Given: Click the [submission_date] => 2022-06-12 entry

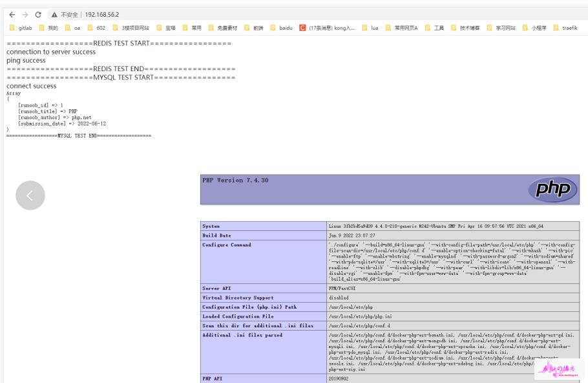Looking at the screenshot, I should (62, 124).
